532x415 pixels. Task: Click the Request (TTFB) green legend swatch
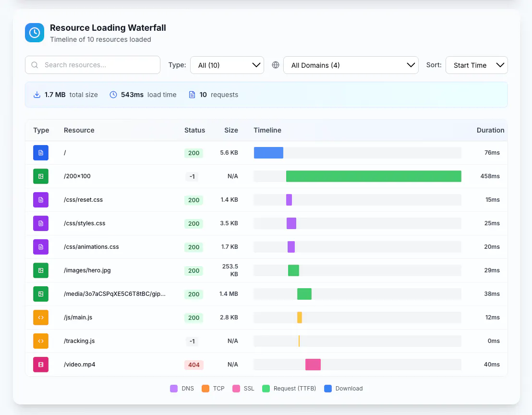[266, 389]
